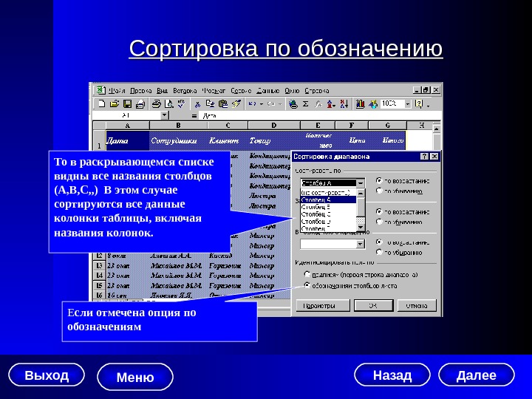Click the Office Assistant help icon
Screen dimensions: 532x399
click(420, 104)
